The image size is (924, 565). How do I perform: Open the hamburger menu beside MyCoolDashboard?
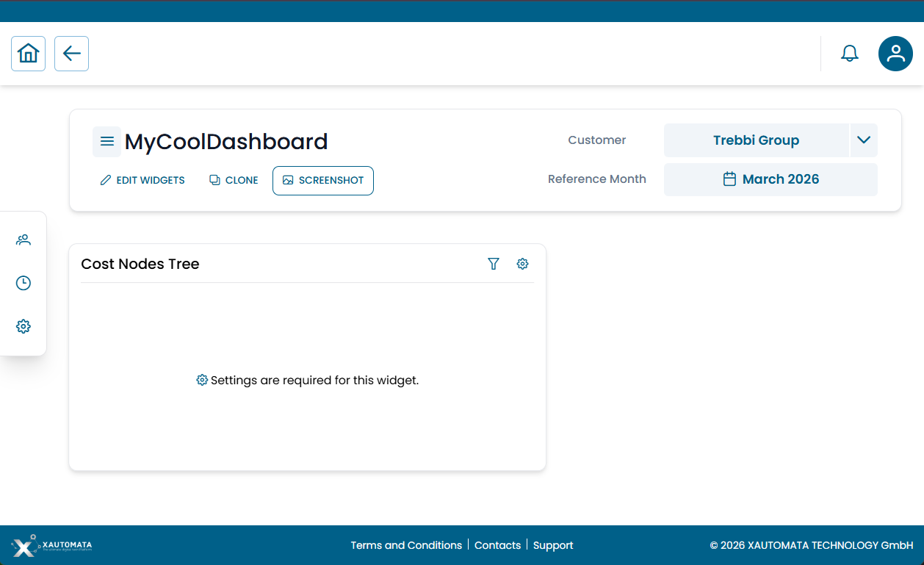tap(107, 142)
